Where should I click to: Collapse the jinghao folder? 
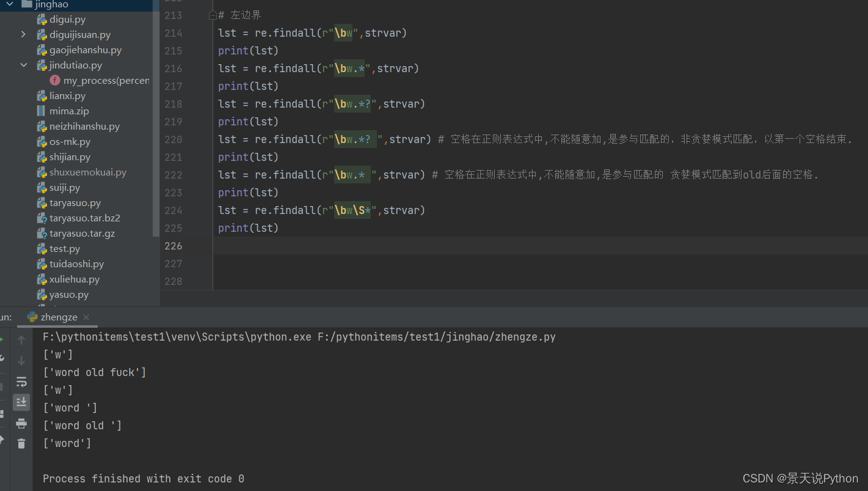[x=10, y=4]
